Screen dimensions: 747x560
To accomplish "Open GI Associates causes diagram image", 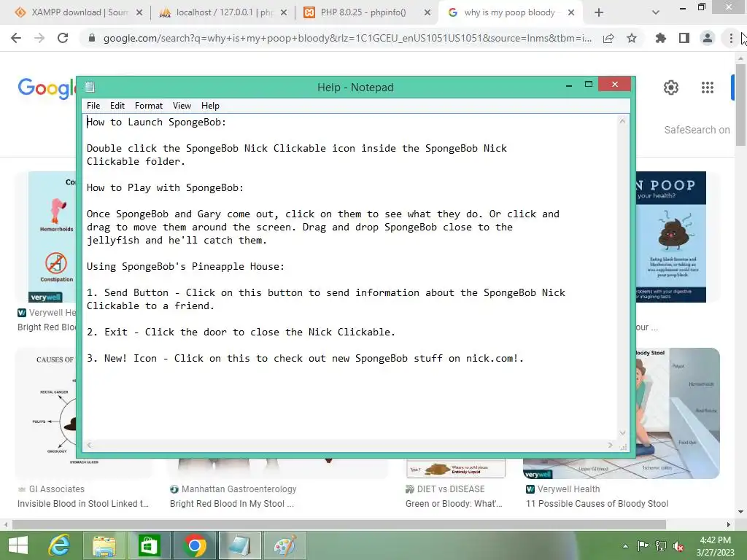I will coord(46,413).
